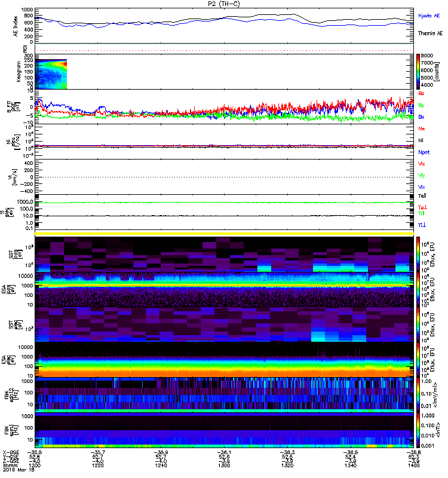Click the 8000 color bar tick label
This screenshot has width=448, height=478.
point(426,56)
